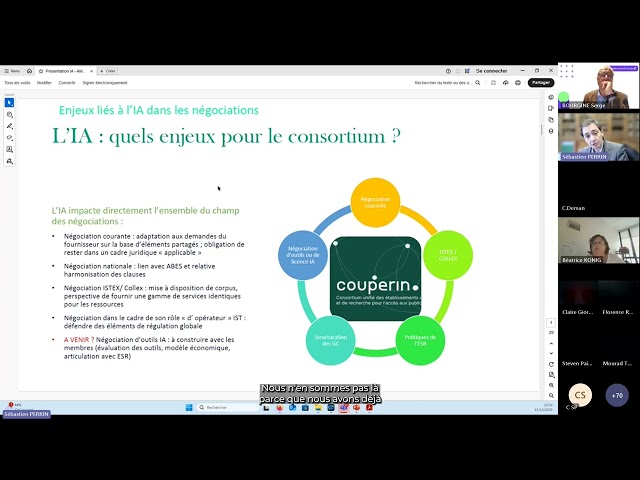Click the C.Deman participant tile
The height and width of the screenshot is (480, 640).
[598, 189]
